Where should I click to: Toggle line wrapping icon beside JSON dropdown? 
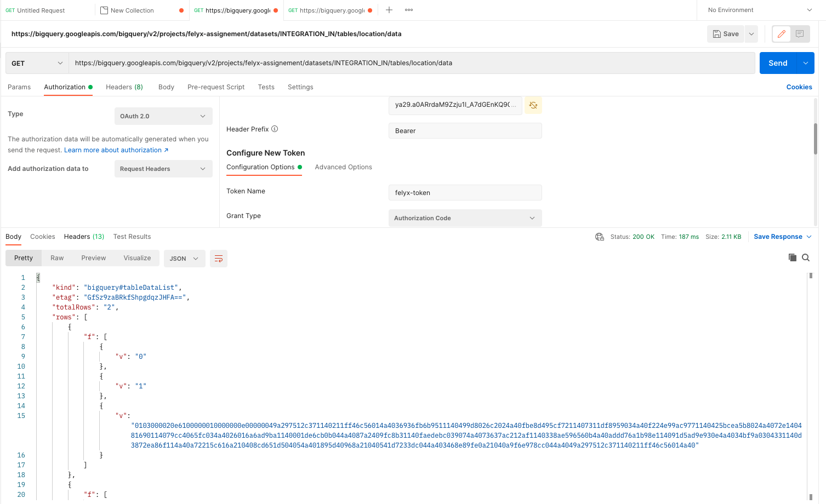(219, 258)
